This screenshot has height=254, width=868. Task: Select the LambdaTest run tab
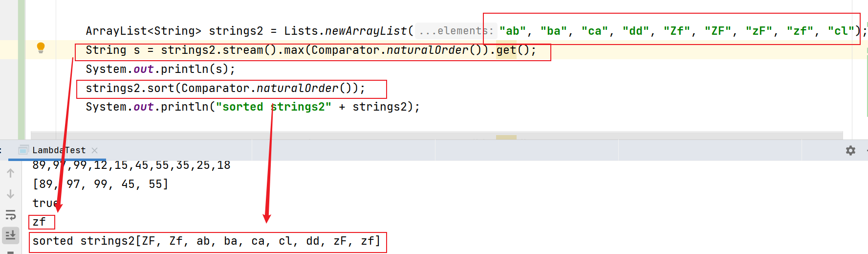tap(59, 150)
